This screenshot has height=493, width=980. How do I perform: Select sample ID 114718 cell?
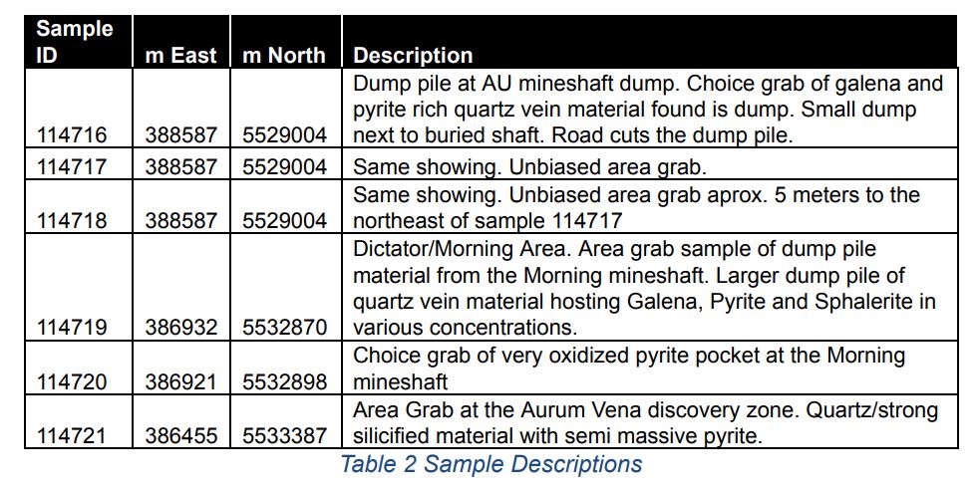coord(73,221)
